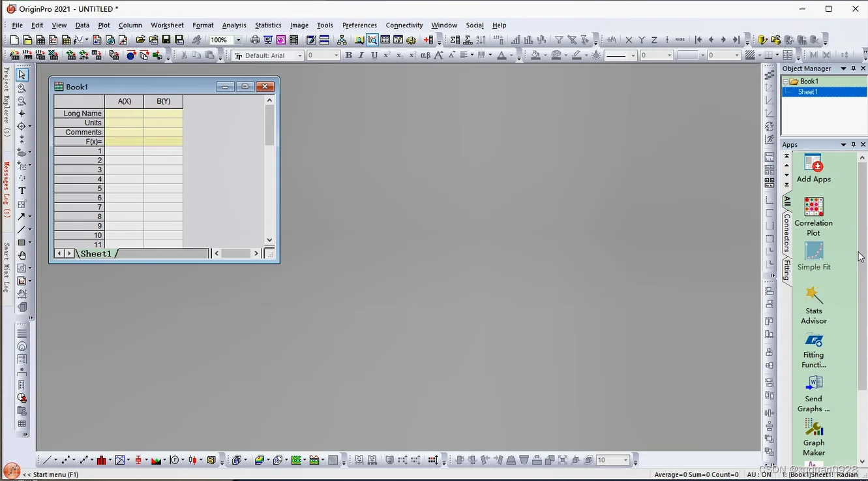Click the Long Name row label

pyautogui.click(x=79, y=114)
